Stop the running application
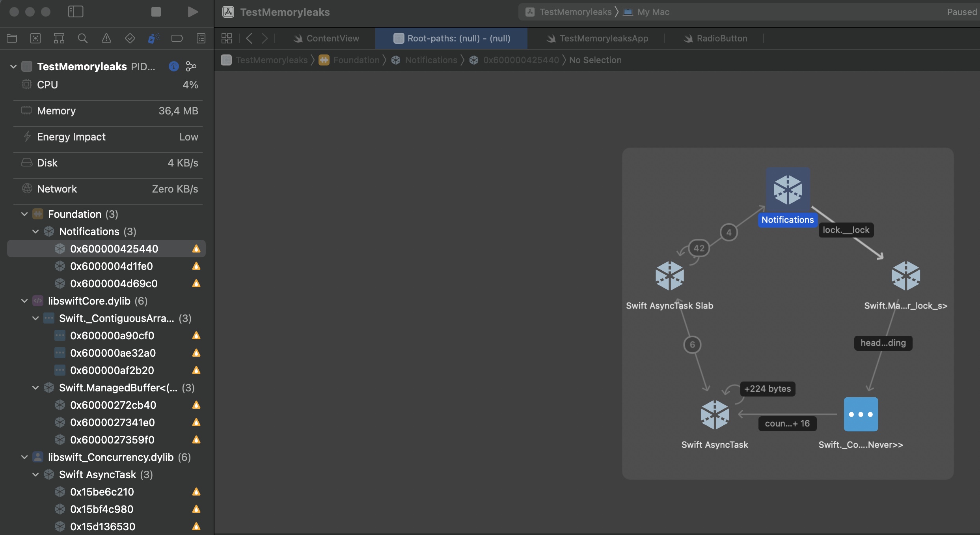Image resolution: width=980 pixels, height=535 pixels. coord(156,12)
